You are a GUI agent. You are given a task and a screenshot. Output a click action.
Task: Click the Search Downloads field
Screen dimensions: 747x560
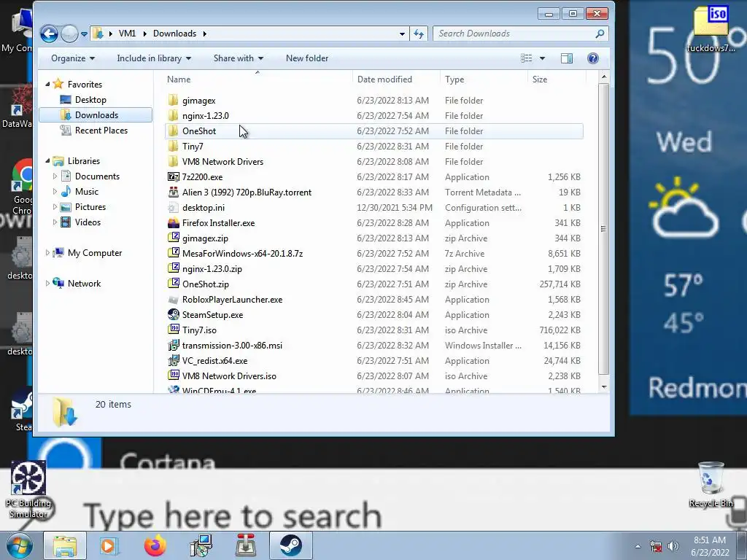[x=521, y=34]
